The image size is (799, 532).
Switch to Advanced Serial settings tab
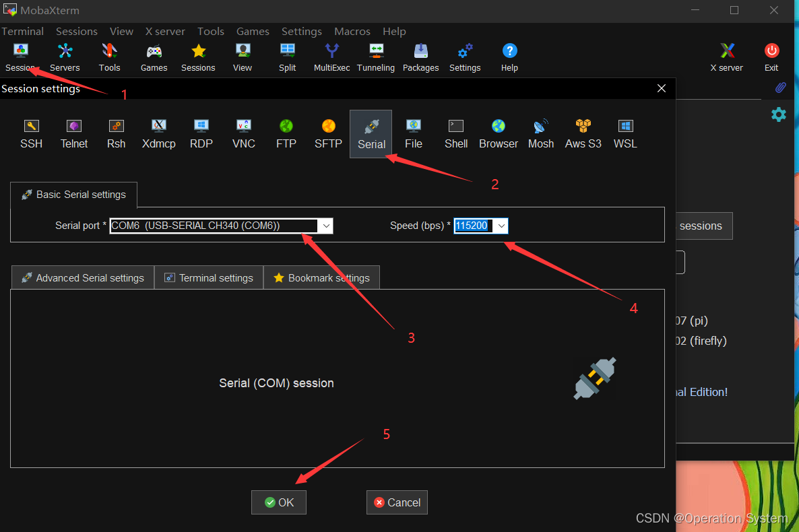click(83, 277)
